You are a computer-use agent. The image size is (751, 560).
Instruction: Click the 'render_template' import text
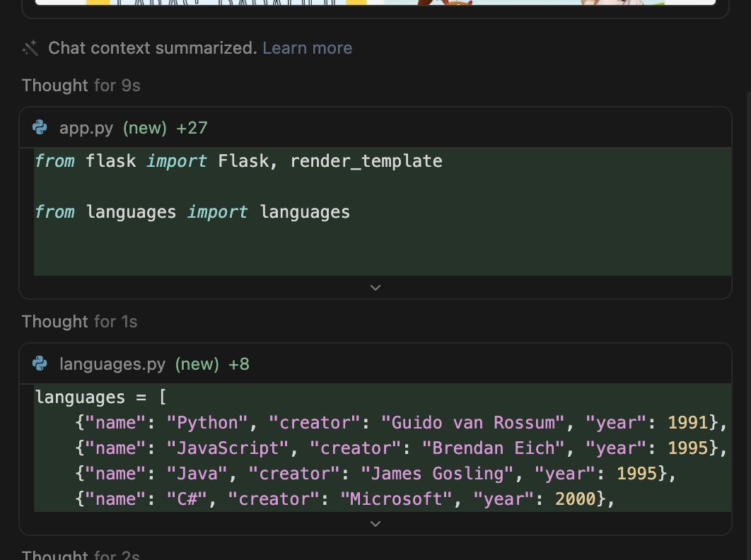pyautogui.click(x=366, y=161)
